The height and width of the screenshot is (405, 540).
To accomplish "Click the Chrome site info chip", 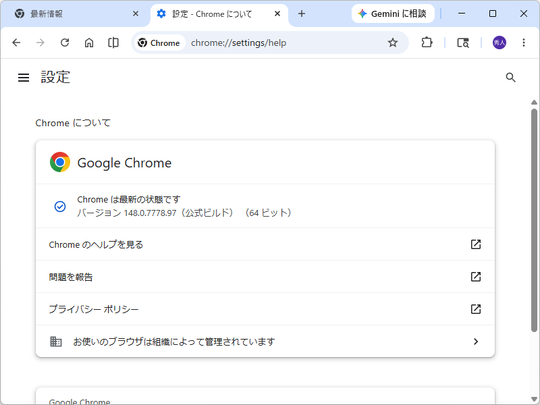I will pyautogui.click(x=159, y=43).
